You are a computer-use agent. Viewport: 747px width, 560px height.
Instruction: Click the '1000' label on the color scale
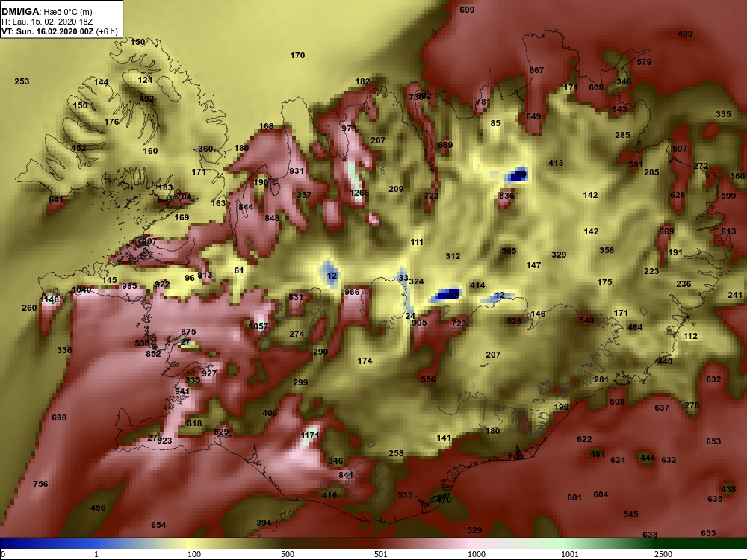point(477,554)
